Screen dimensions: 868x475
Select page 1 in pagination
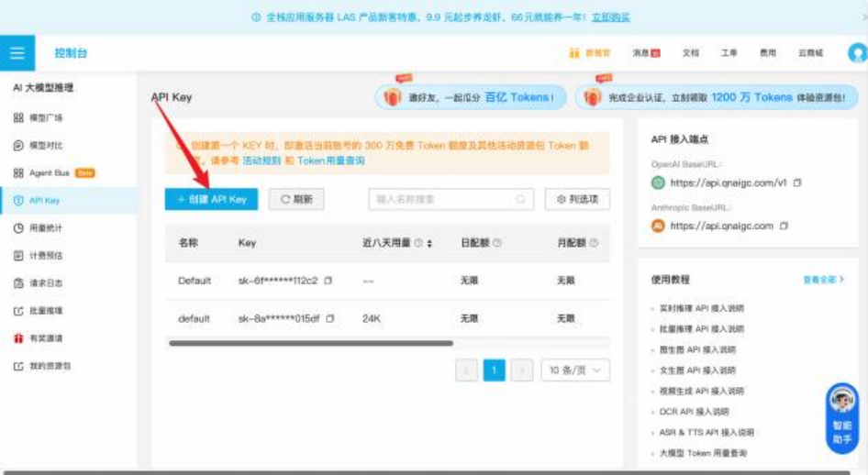(494, 370)
